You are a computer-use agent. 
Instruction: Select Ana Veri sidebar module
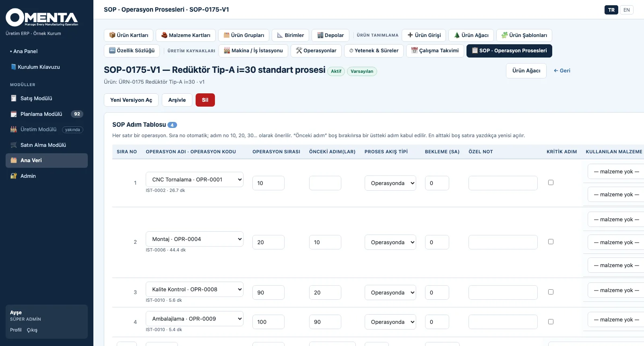47,161
